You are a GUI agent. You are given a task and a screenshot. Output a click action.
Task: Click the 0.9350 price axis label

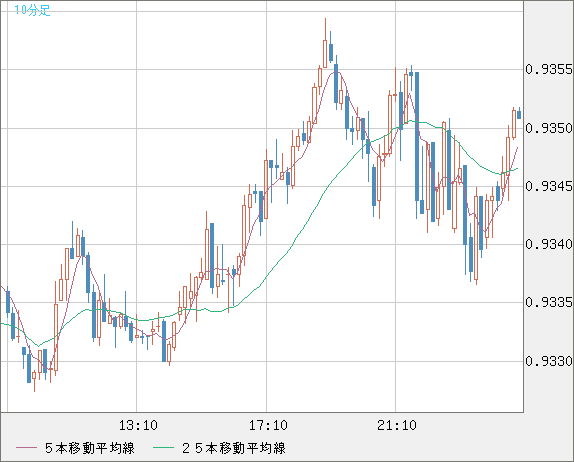click(549, 128)
